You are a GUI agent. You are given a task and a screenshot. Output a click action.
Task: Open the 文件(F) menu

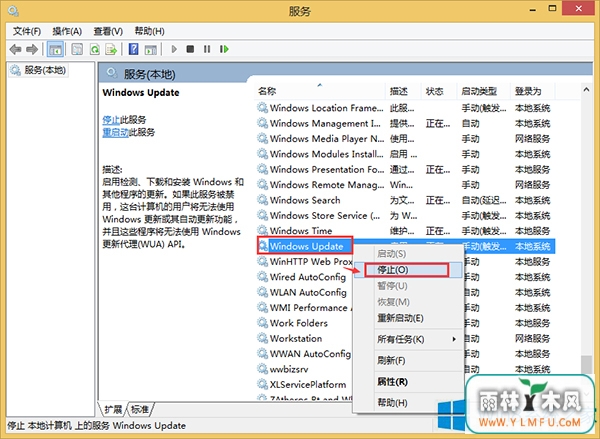27,31
